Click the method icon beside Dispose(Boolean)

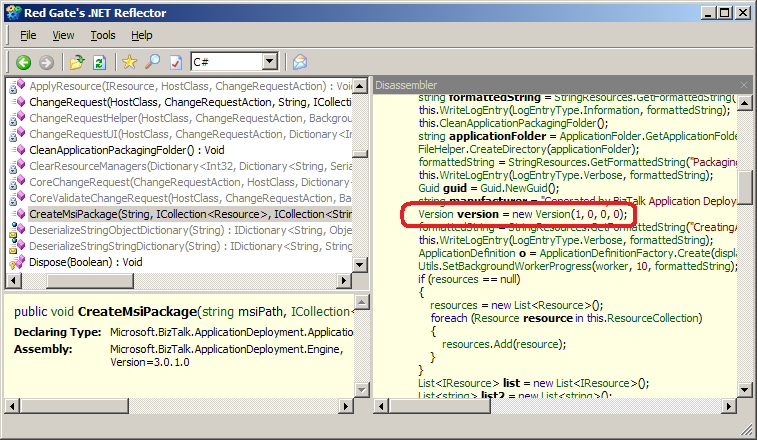pos(17,262)
